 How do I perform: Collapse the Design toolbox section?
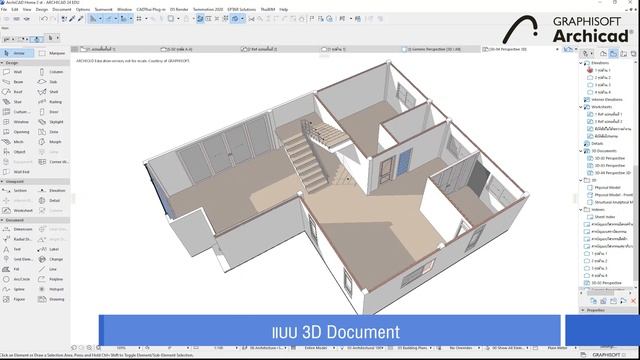pos(2,63)
